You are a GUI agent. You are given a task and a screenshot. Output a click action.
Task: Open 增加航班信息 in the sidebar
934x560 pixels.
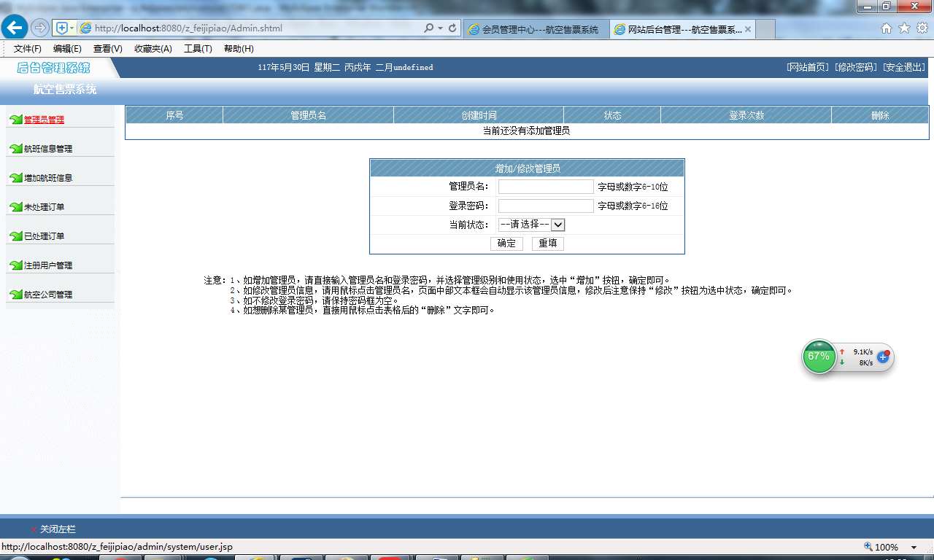[48, 178]
